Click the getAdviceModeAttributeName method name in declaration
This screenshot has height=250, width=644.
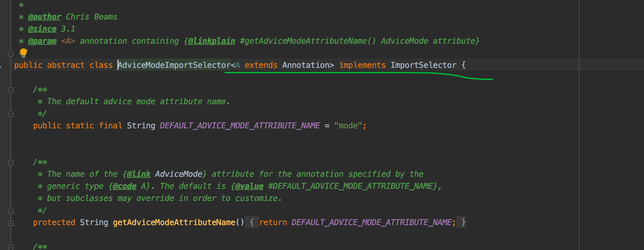(x=174, y=222)
